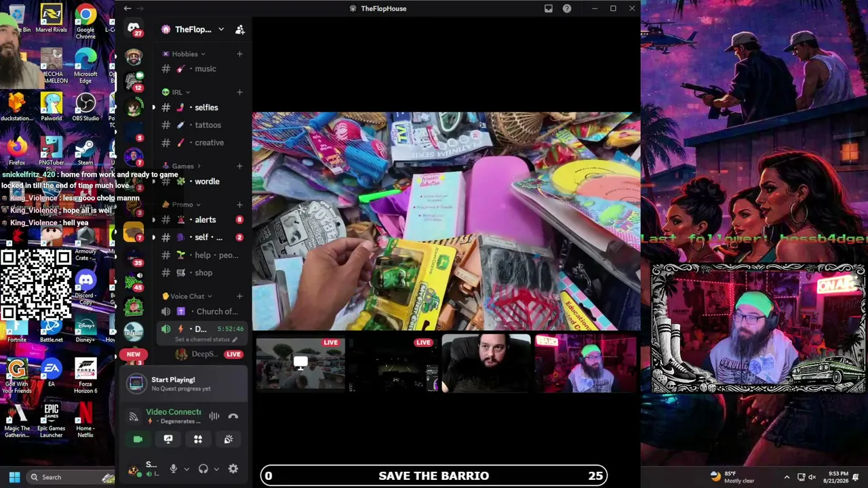This screenshot has width=868, height=488.
Task: Expand the Games channel category
Action: point(182,166)
